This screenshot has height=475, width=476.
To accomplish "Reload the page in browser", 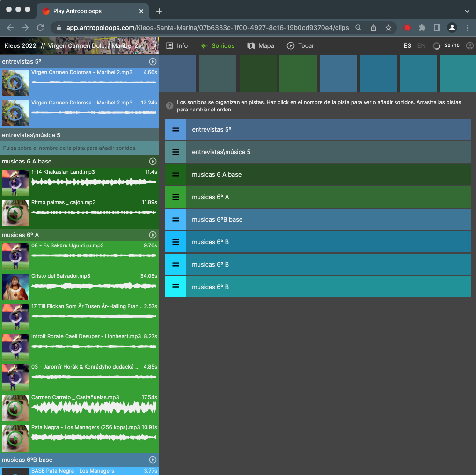I will click(x=40, y=28).
